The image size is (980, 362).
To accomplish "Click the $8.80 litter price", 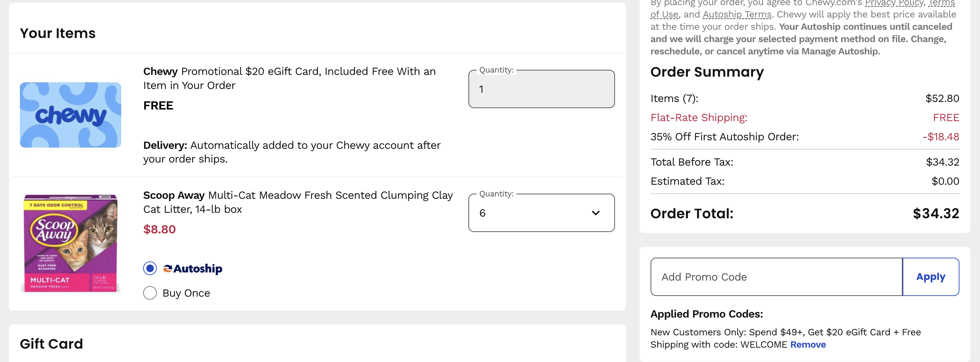I will click(160, 229).
